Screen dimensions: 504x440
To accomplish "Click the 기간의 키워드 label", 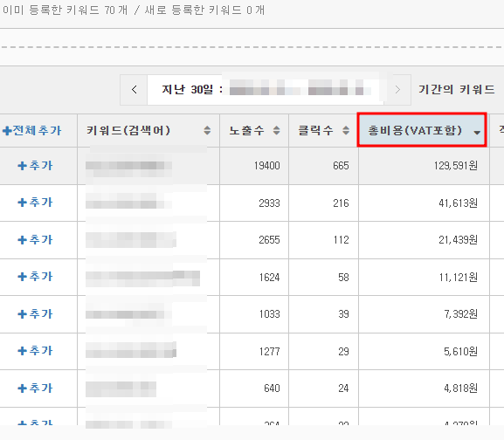I will (457, 90).
